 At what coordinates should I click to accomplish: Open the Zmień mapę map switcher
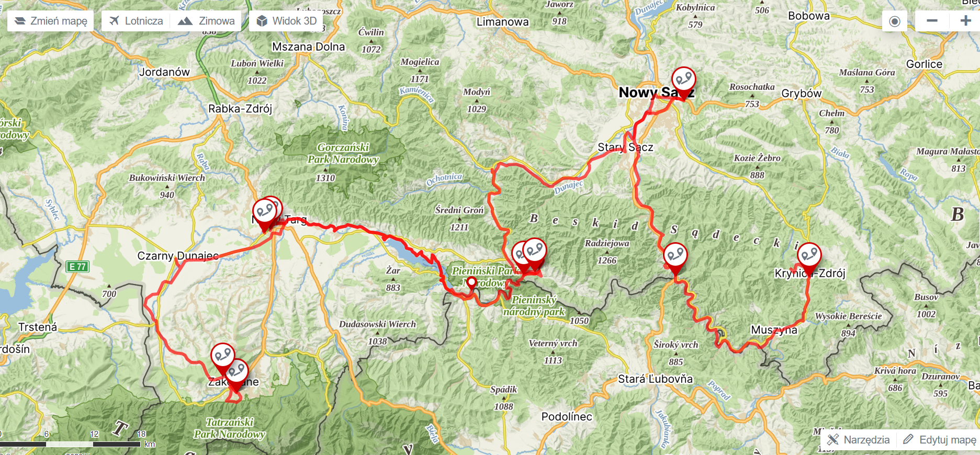pyautogui.click(x=51, y=21)
